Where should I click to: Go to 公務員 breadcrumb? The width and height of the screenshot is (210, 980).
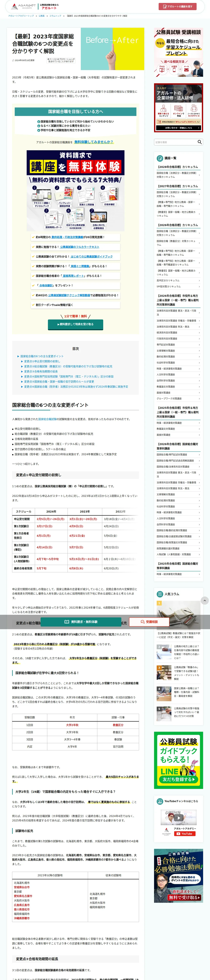[42, 16]
